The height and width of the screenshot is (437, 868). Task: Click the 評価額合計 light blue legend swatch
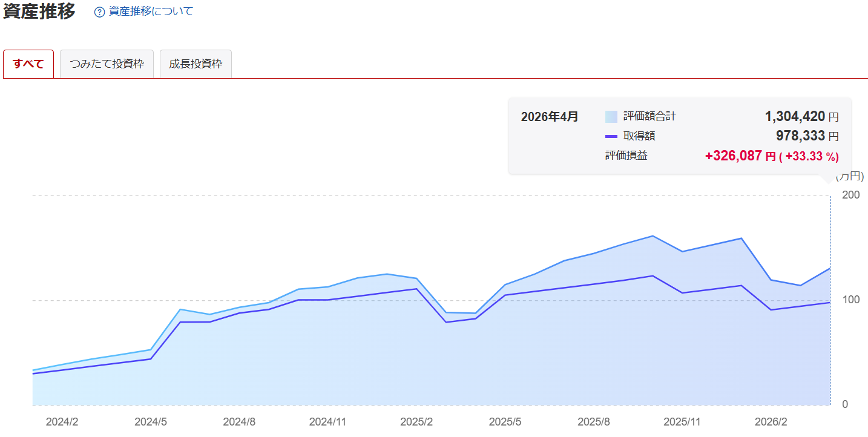pyautogui.click(x=611, y=116)
